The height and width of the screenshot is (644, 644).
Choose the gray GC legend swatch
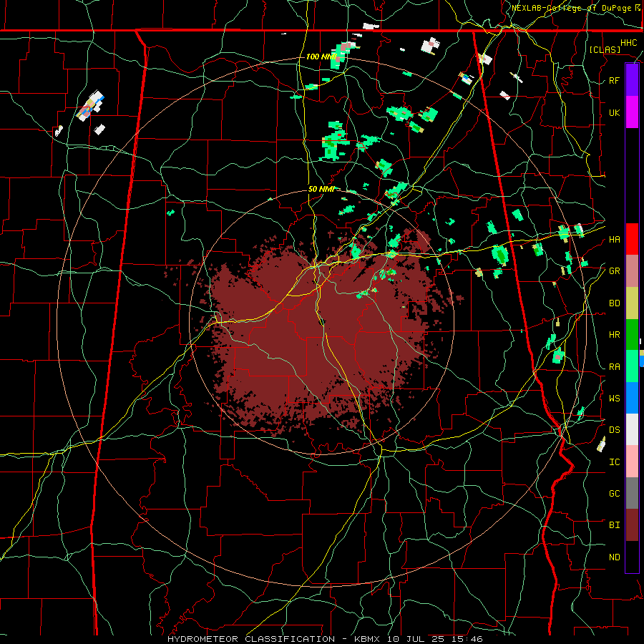[x=632, y=493]
